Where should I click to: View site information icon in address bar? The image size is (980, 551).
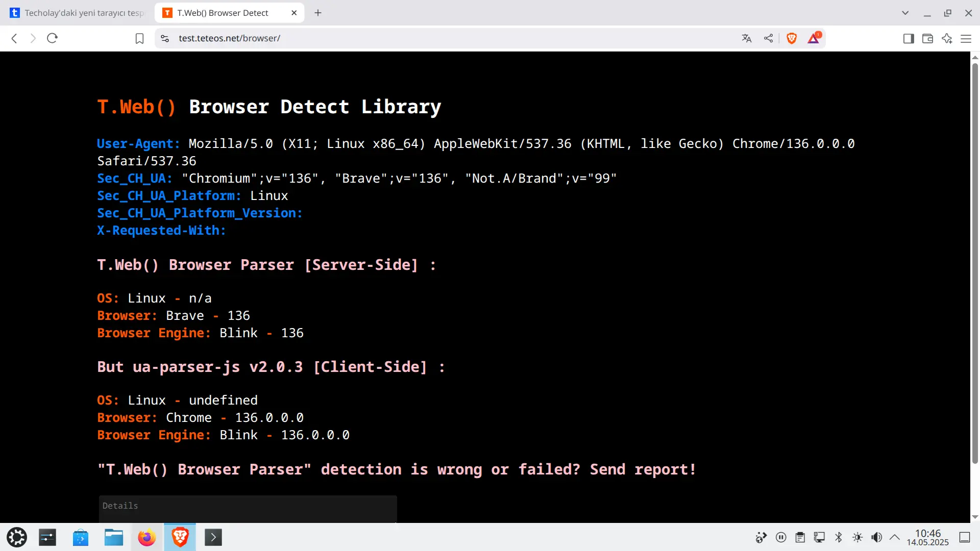[165, 38]
